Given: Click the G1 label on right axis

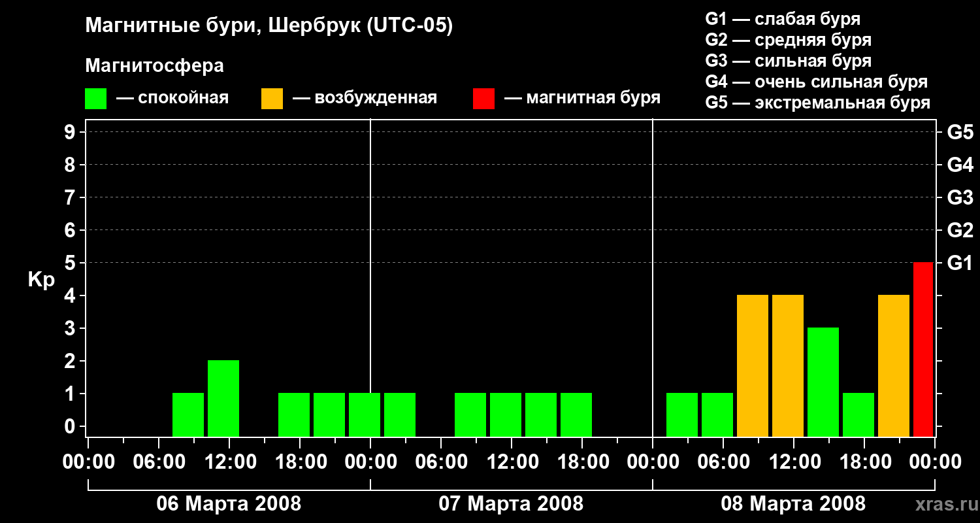Looking at the screenshot, I should click(960, 263).
